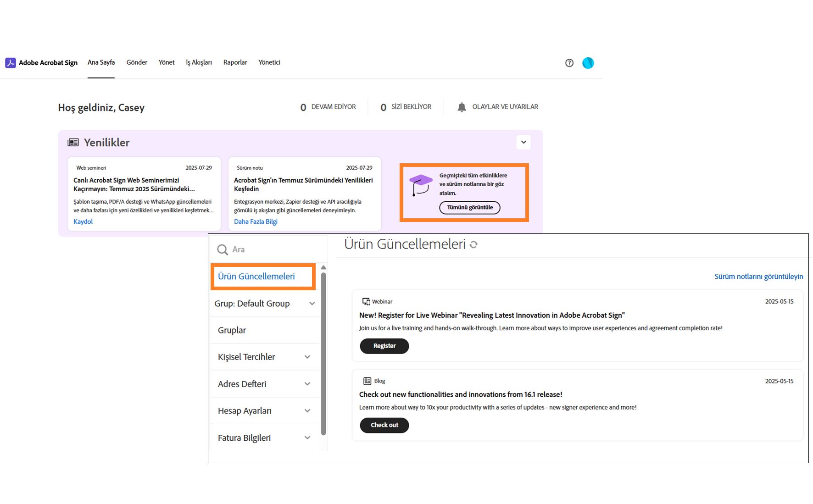Open Gruplar in the sidebar
Viewport: 813px width, 504px height.
(232, 330)
